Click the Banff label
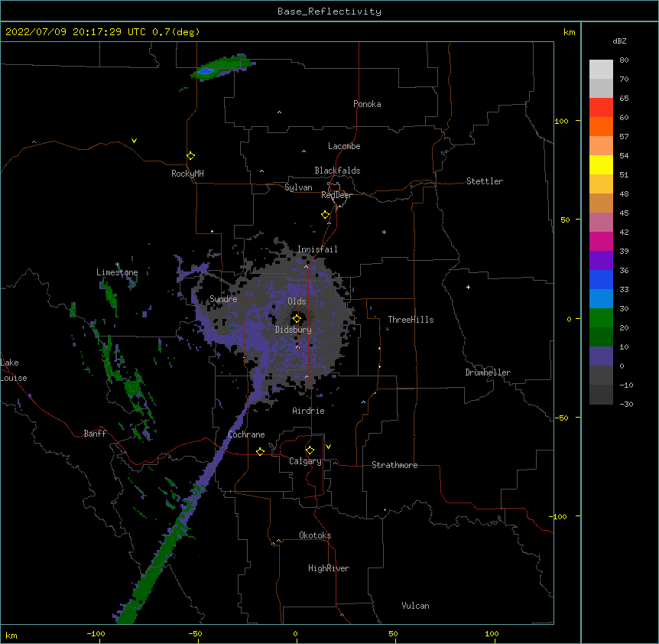Screen dimensions: 659x644 (95, 434)
